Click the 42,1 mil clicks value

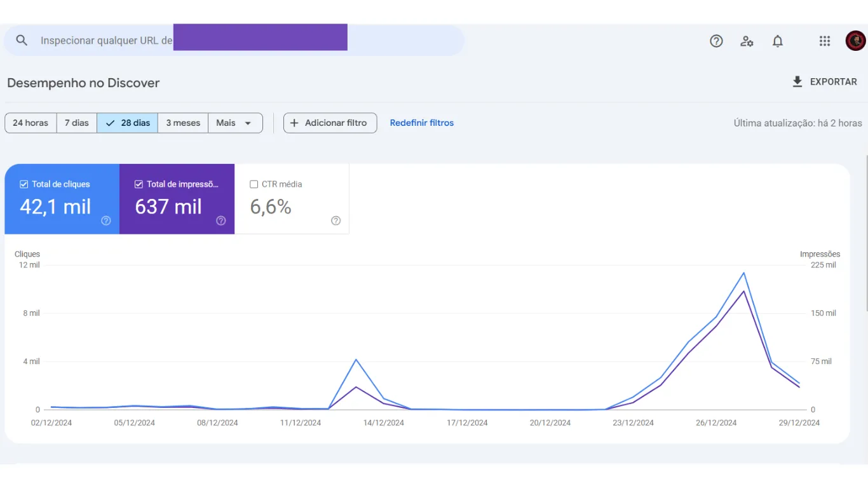point(55,207)
